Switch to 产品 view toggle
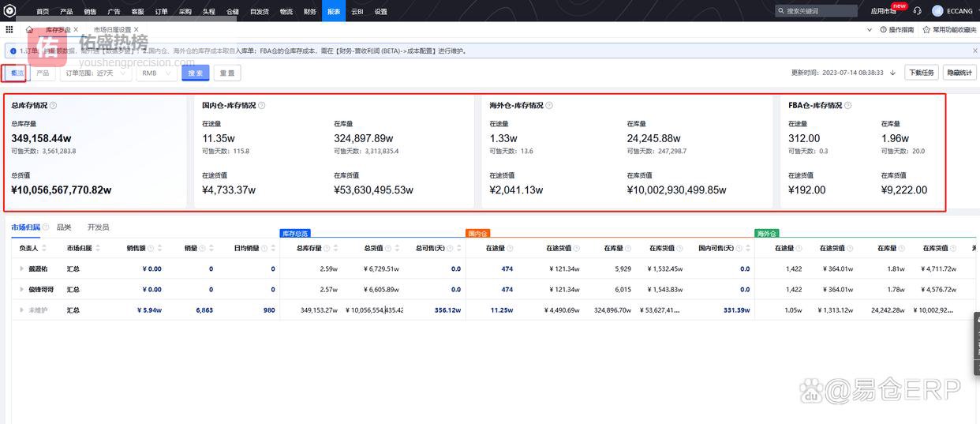 [43, 73]
